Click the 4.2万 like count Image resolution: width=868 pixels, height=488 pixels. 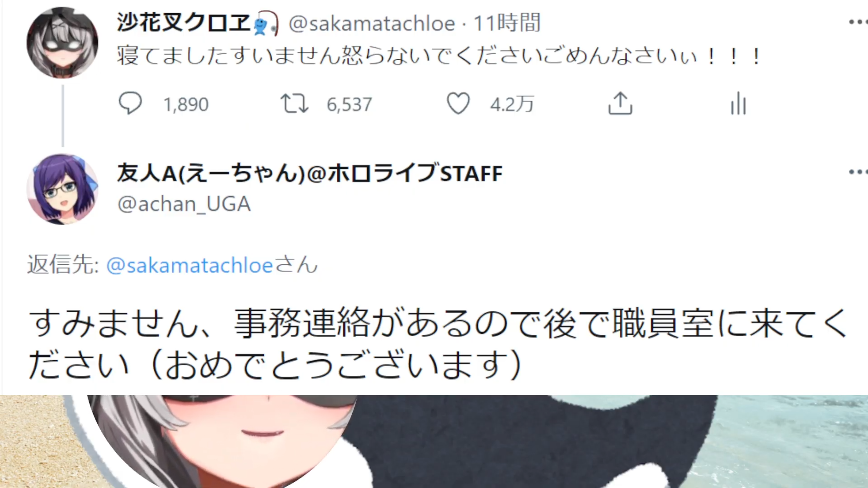click(x=512, y=104)
